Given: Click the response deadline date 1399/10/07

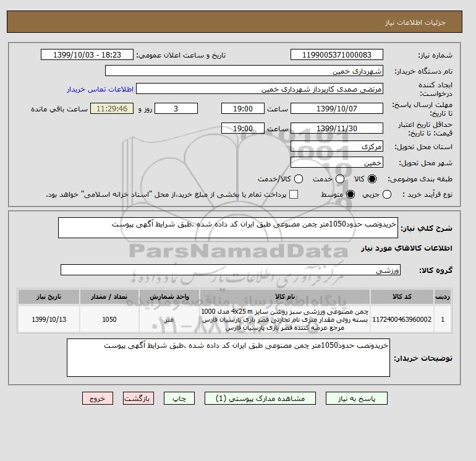Looking at the screenshot, I should point(337,108).
